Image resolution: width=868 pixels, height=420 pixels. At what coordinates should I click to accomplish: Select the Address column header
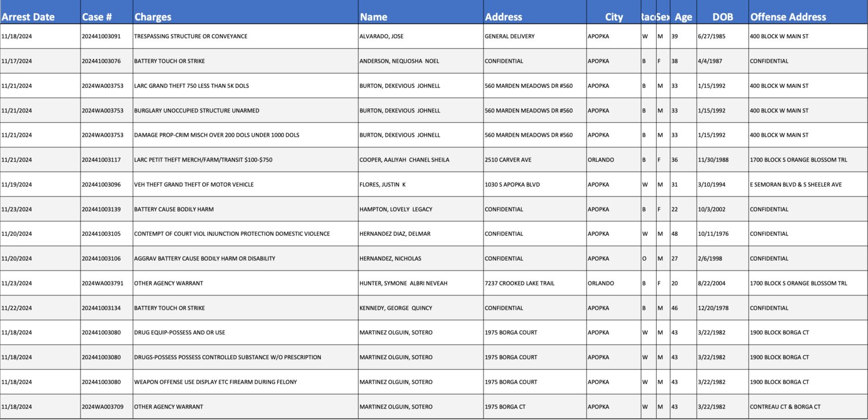534,12
